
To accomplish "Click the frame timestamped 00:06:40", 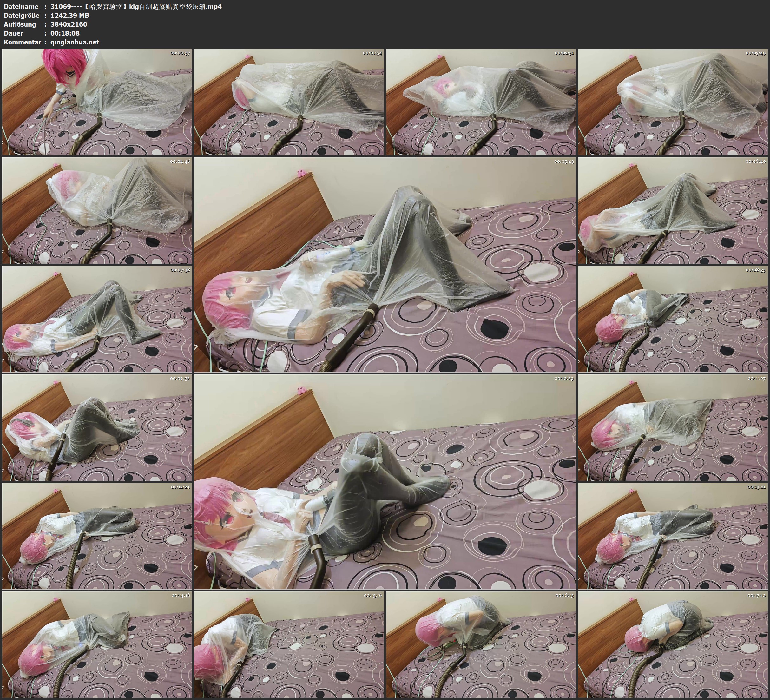I will [673, 210].
